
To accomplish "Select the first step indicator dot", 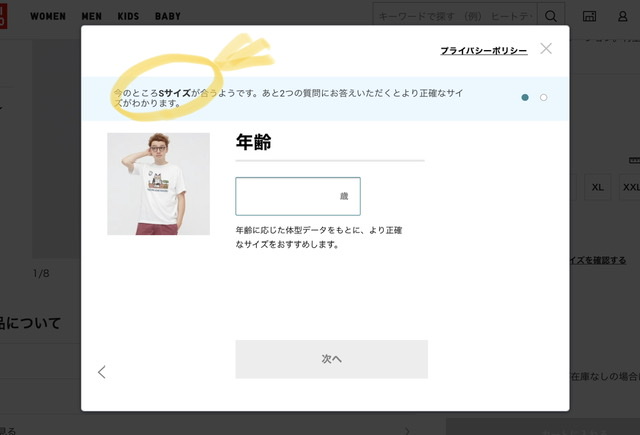I will tap(525, 97).
